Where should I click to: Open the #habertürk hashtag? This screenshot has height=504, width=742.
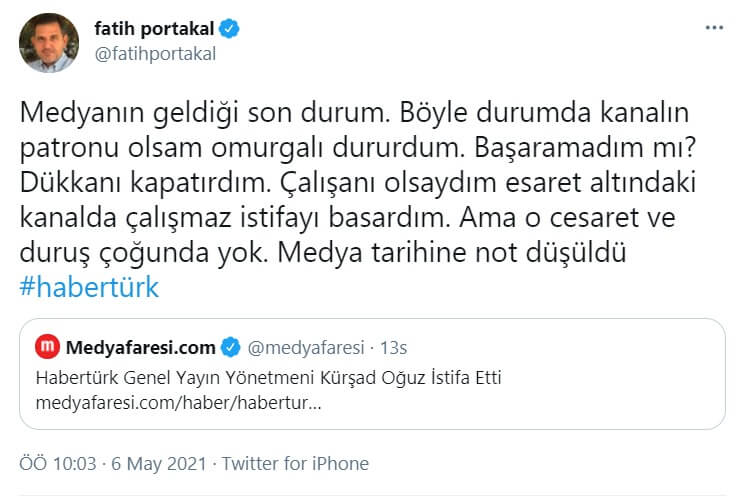click(x=89, y=287)
